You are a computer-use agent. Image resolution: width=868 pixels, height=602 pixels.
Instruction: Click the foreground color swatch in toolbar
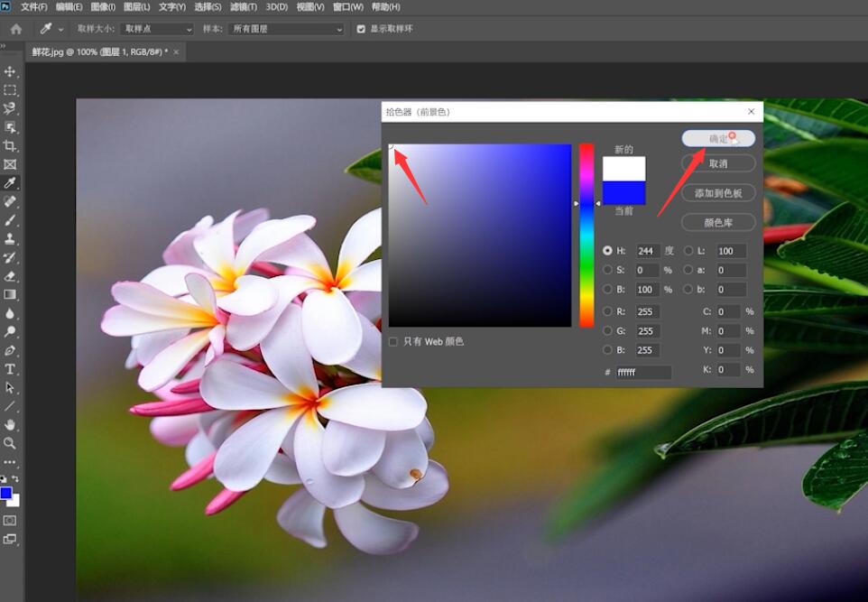pos(6,493)
